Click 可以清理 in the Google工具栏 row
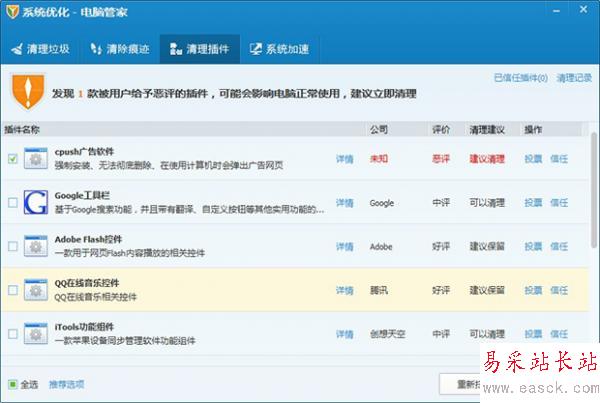This screenshot has width=600, height=403. [x=487, y=202]
